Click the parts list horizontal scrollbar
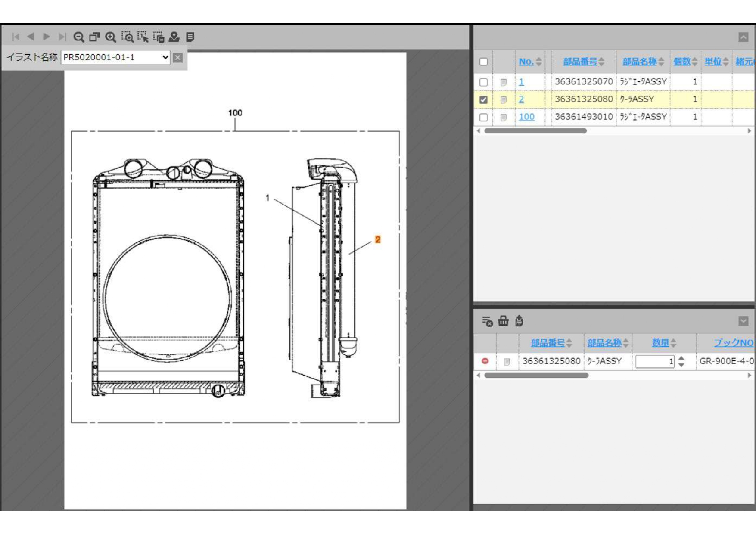Image resolution: width=756 pixels, height=534 pixels. [x=535, y=131]
